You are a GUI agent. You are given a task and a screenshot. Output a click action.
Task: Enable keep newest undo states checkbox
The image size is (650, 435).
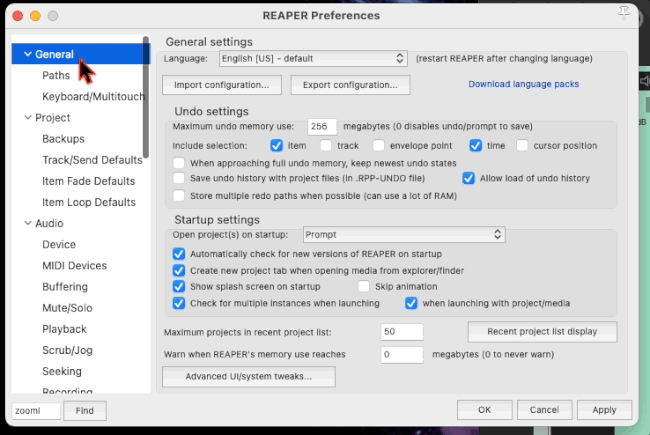point(179,163)
